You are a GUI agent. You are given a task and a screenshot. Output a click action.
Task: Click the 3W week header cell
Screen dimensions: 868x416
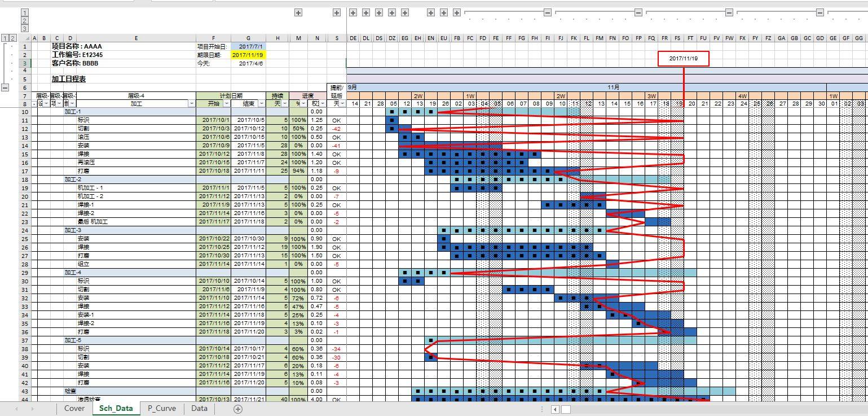[651, 96]
